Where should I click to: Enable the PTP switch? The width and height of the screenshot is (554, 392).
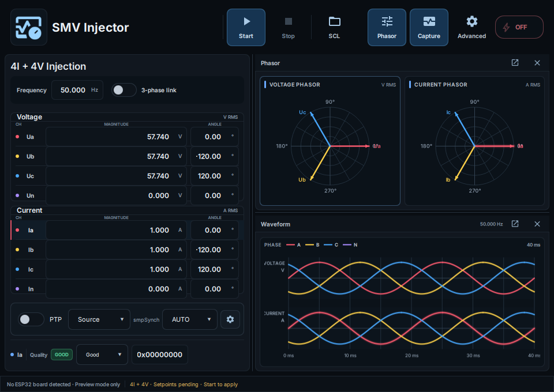31,319
